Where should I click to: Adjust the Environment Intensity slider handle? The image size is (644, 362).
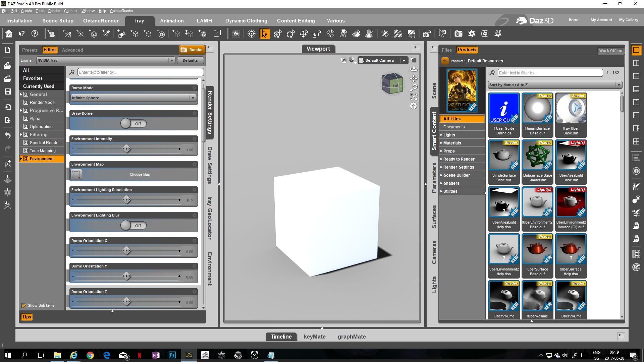tap(126, 149)
